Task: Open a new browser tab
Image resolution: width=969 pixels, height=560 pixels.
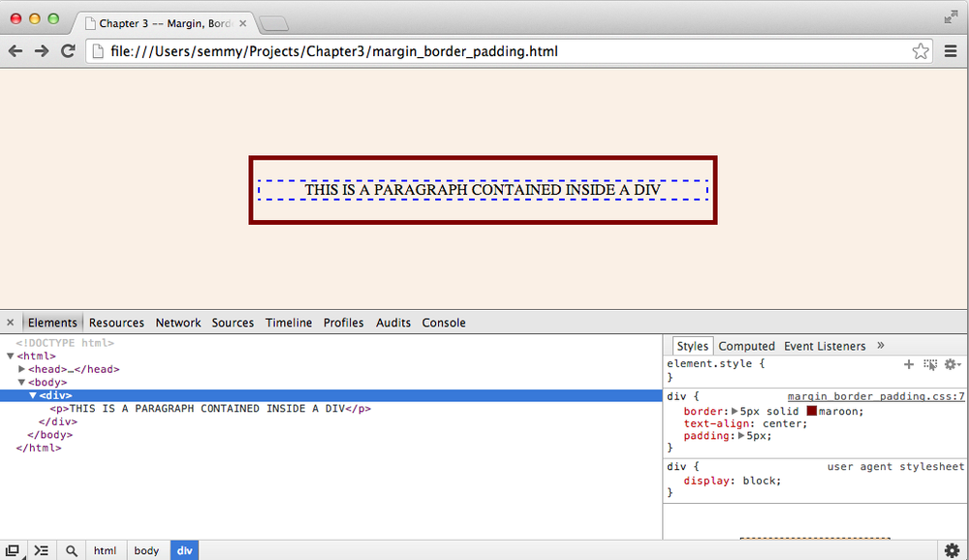Action: click(x=273, y=24)
